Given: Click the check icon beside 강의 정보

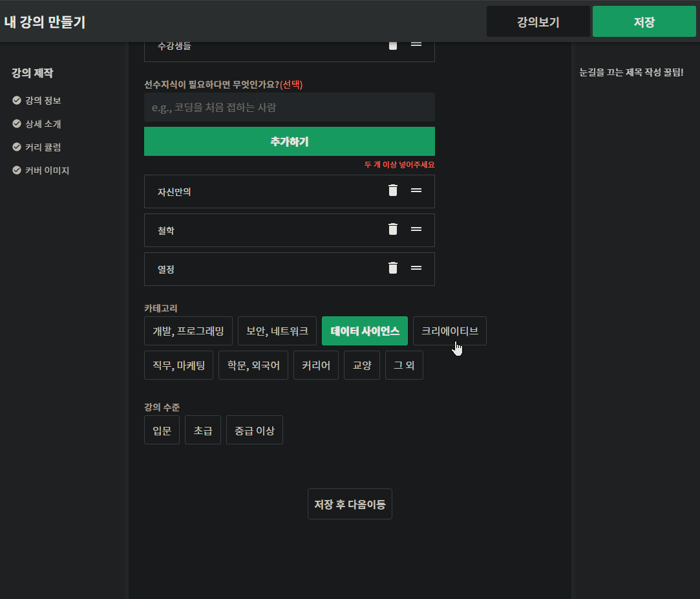Looking at the screenshot, I should (x=17, y=100).
